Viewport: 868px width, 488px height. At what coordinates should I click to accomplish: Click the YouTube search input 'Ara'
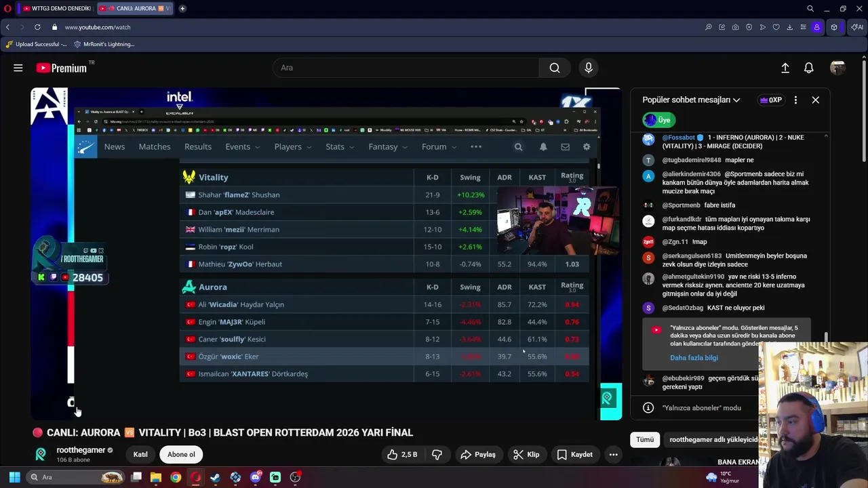coord(406,68)
